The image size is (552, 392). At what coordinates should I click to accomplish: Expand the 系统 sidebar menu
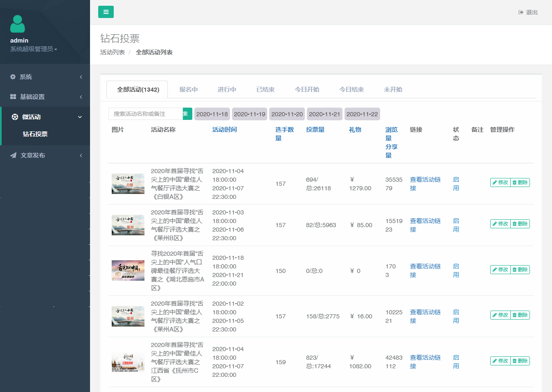(x=45, y=77)
